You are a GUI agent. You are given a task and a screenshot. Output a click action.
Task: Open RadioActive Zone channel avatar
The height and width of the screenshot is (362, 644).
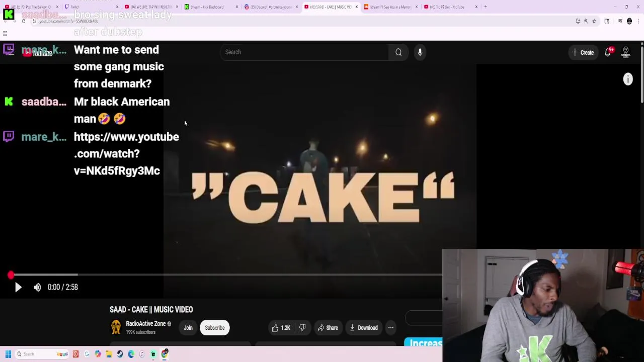click(116, 327)
